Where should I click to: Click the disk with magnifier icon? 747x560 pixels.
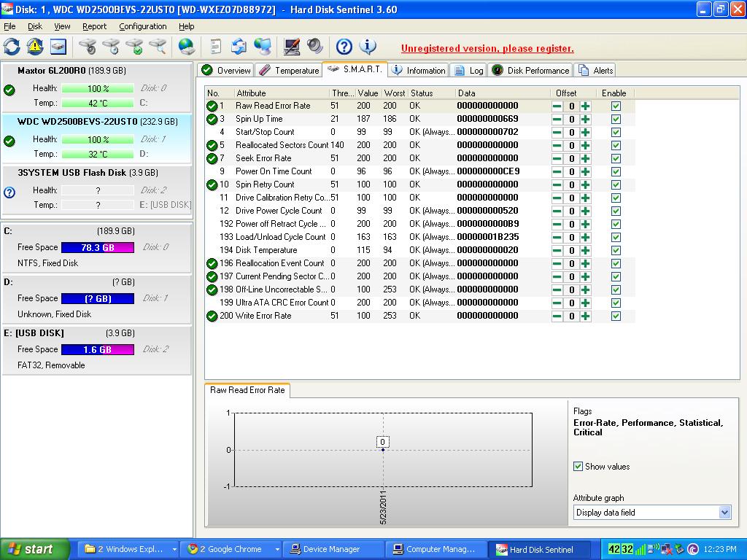(158, 47)
